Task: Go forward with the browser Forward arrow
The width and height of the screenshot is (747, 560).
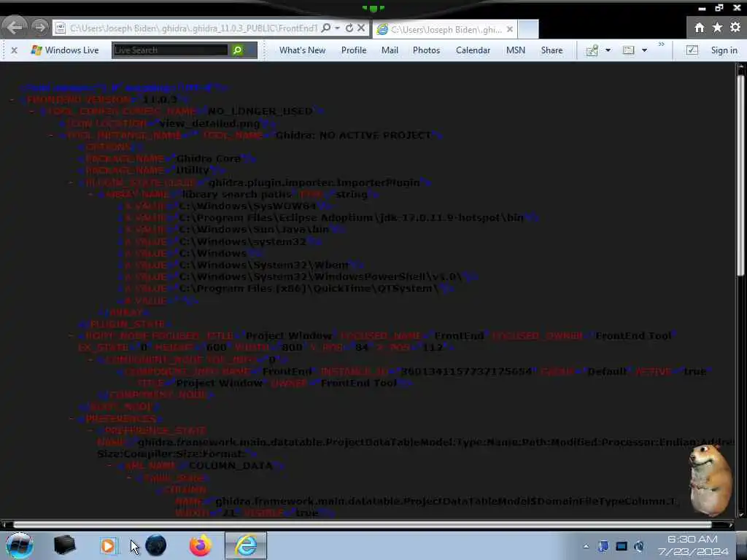Action: tap(40, 28)
